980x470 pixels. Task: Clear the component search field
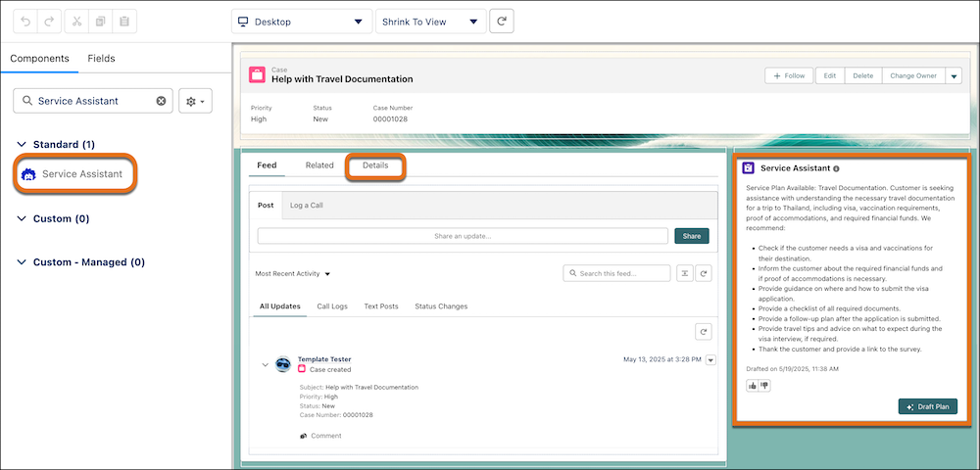(161, 101)
